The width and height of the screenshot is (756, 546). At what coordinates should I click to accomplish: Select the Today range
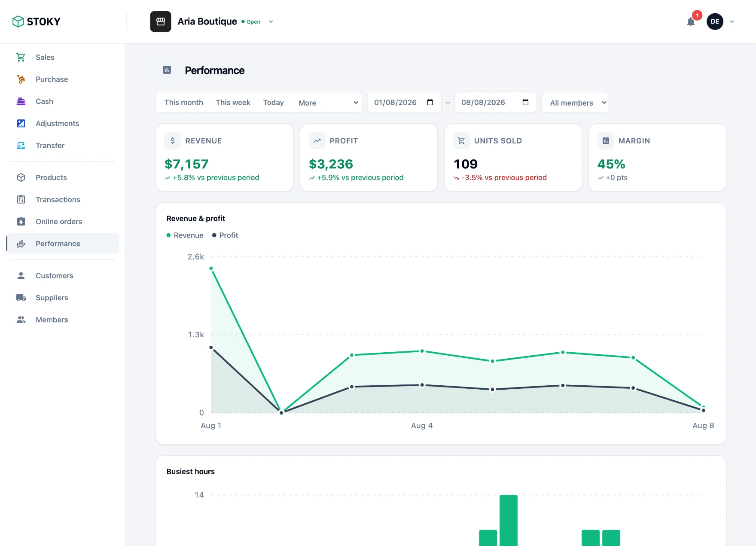click(x=273, y=102)
